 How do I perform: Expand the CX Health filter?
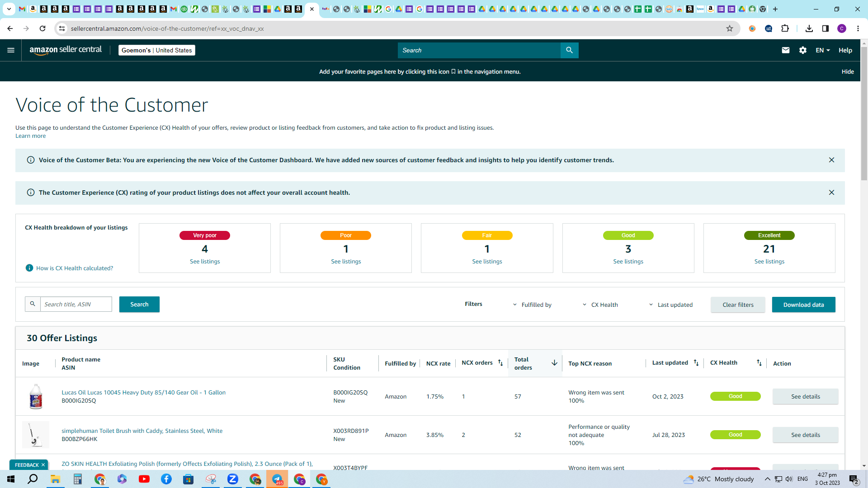[x=600, y=305]
